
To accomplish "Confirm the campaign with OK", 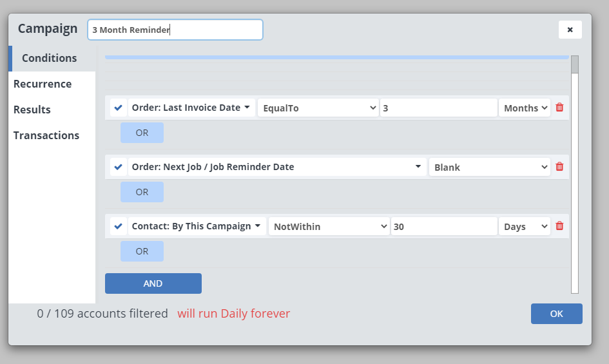I will click(556, 314).
